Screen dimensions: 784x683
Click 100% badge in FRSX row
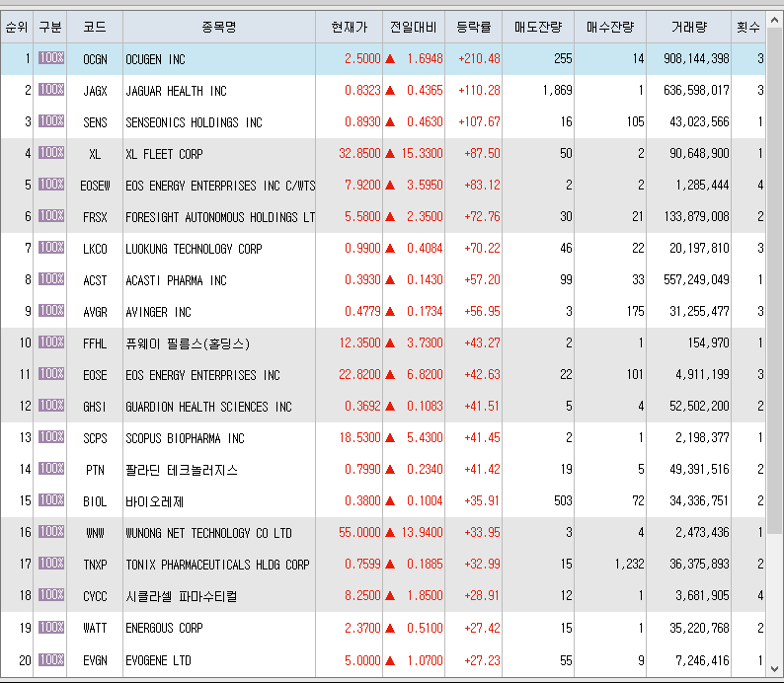(51, 216)
